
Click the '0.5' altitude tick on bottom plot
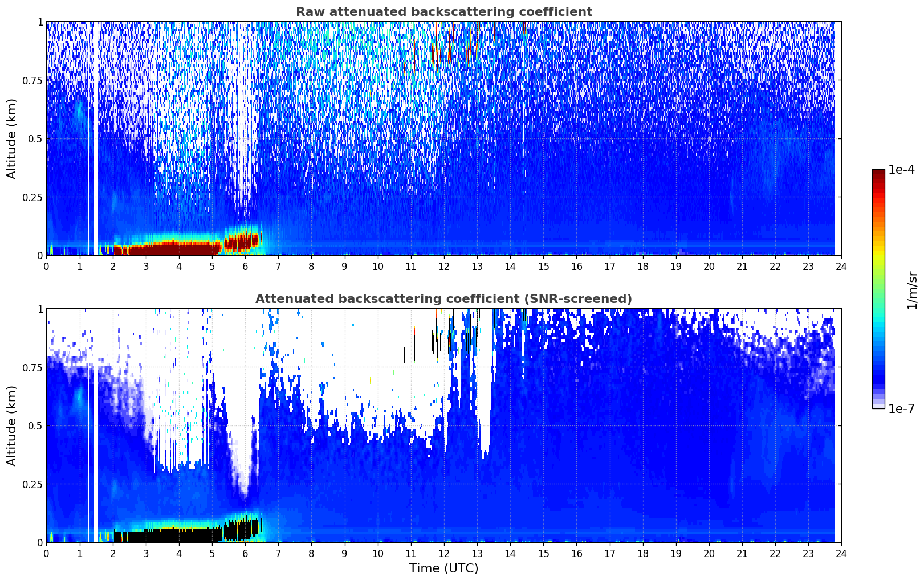pos(36,426)
